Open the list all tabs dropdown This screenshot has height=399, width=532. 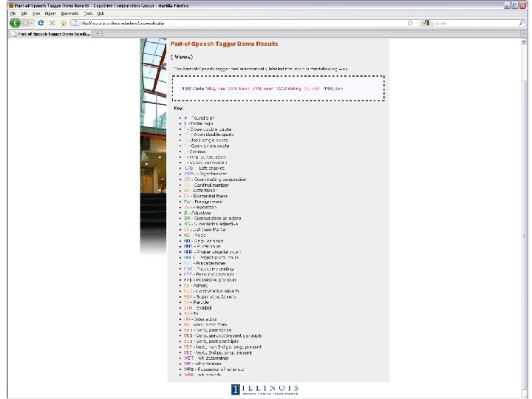[x=524, y=34]
